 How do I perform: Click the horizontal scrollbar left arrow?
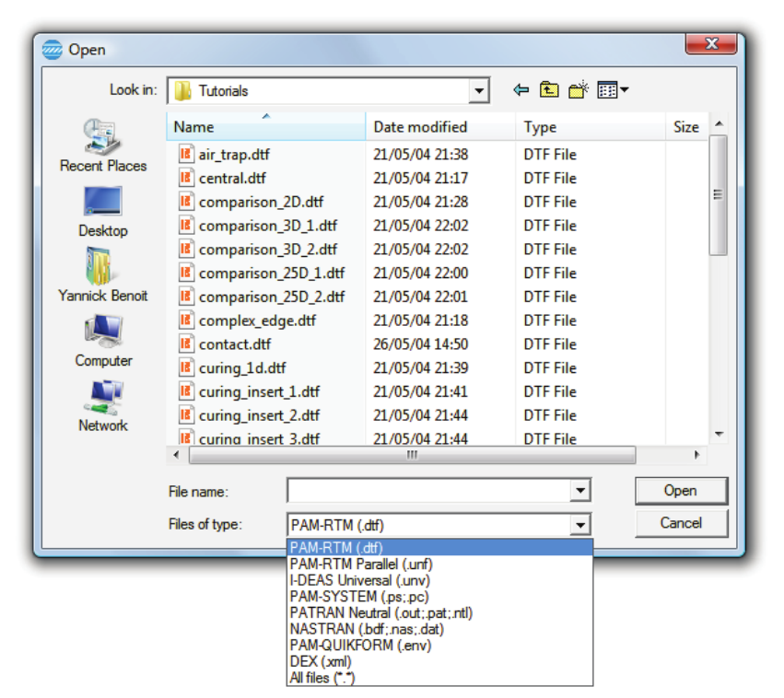pos(176,455)
